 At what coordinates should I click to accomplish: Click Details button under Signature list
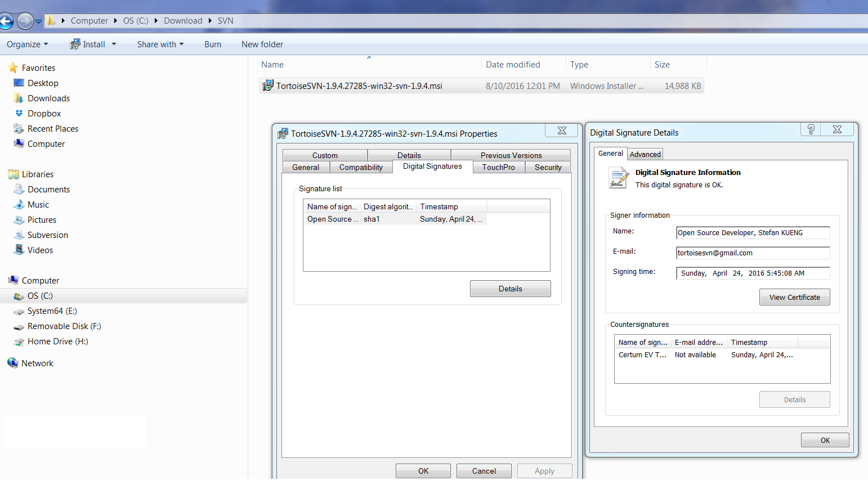(511, 289)
